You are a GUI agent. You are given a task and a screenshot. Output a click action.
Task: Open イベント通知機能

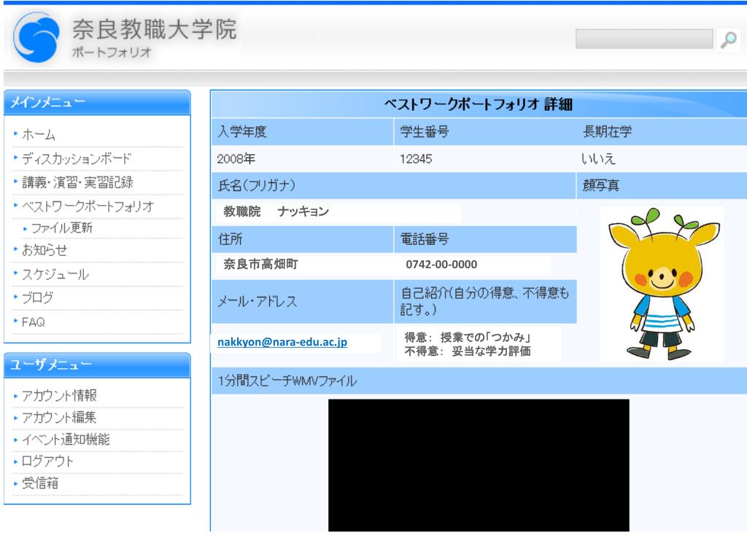point(66,439)
